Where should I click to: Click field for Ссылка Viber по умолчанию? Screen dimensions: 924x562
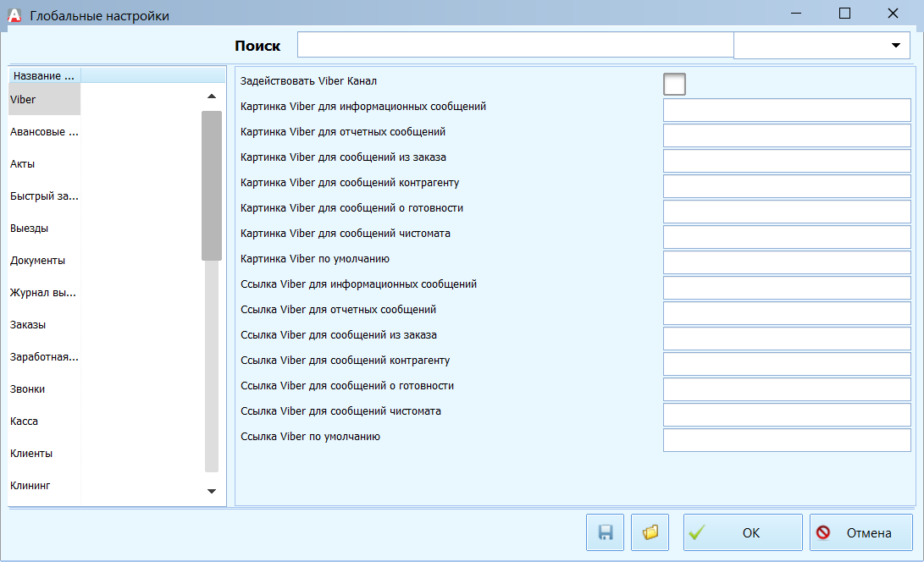click(787, 440)
